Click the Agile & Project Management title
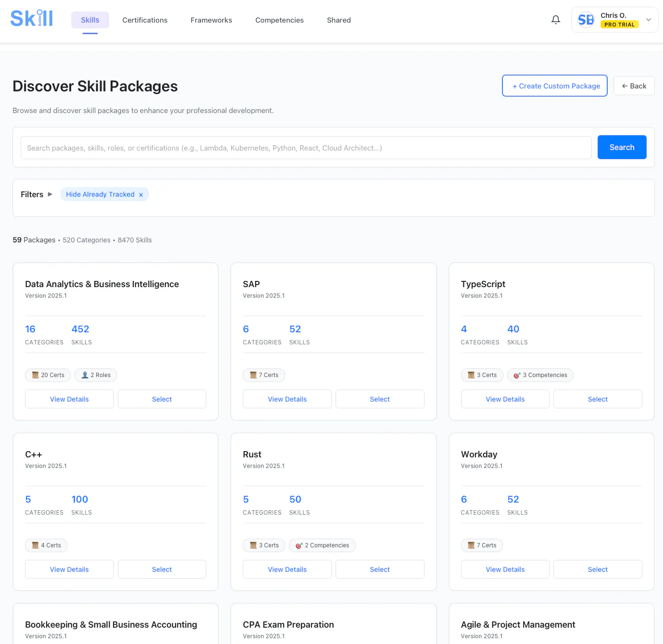Image resolution: width=663 pixels, height=644 pixels. [x=518, y=625]
